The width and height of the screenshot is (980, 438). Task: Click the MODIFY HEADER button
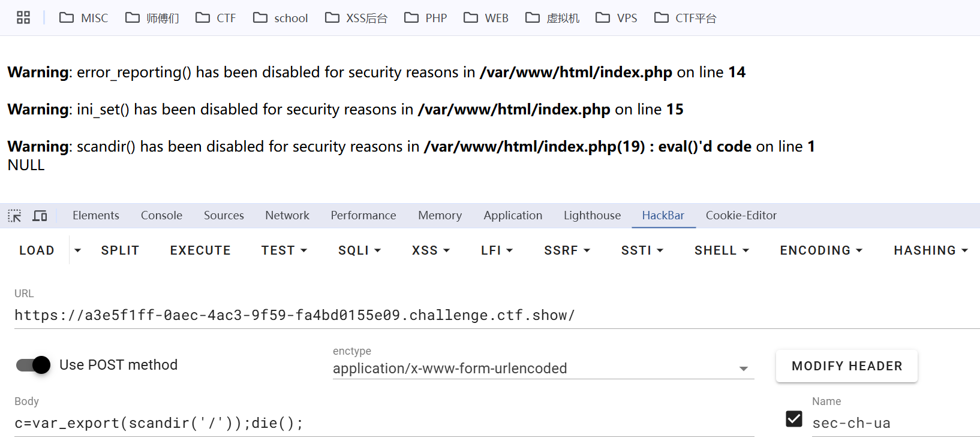tap(846, 366)
